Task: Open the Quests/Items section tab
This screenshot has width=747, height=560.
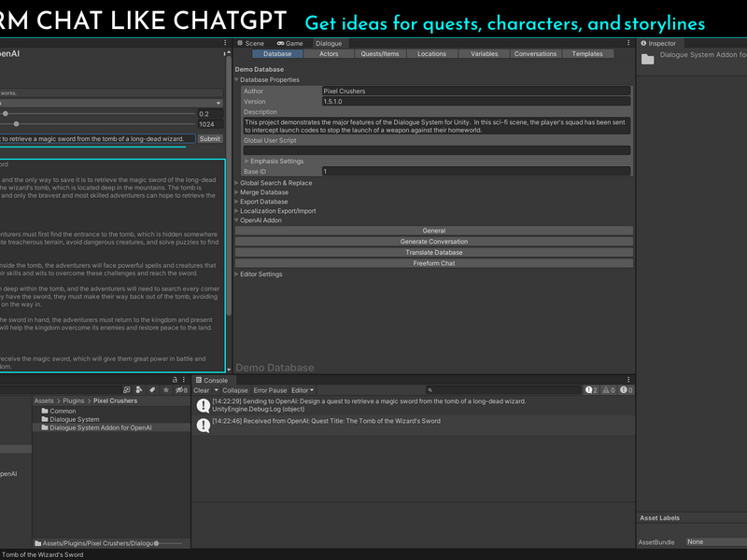Action: (x=380, y=54)
